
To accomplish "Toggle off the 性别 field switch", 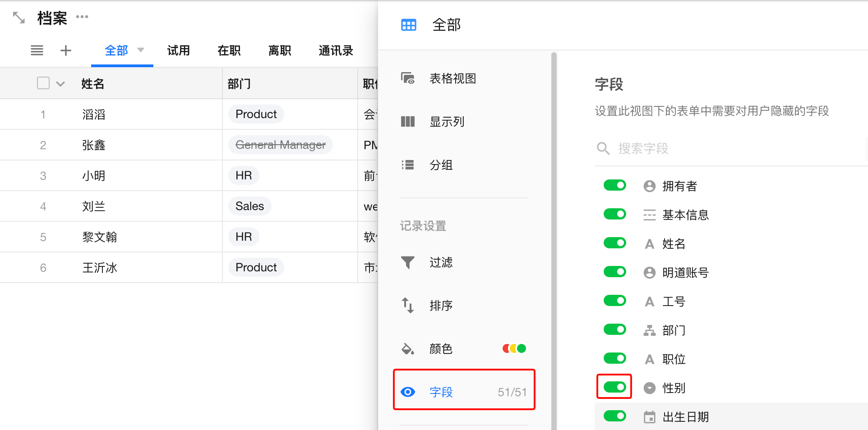I will (x=614, y=387).
